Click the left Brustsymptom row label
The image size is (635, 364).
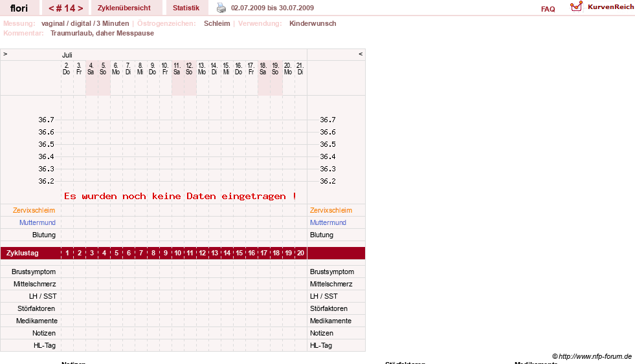coord(34,272)
